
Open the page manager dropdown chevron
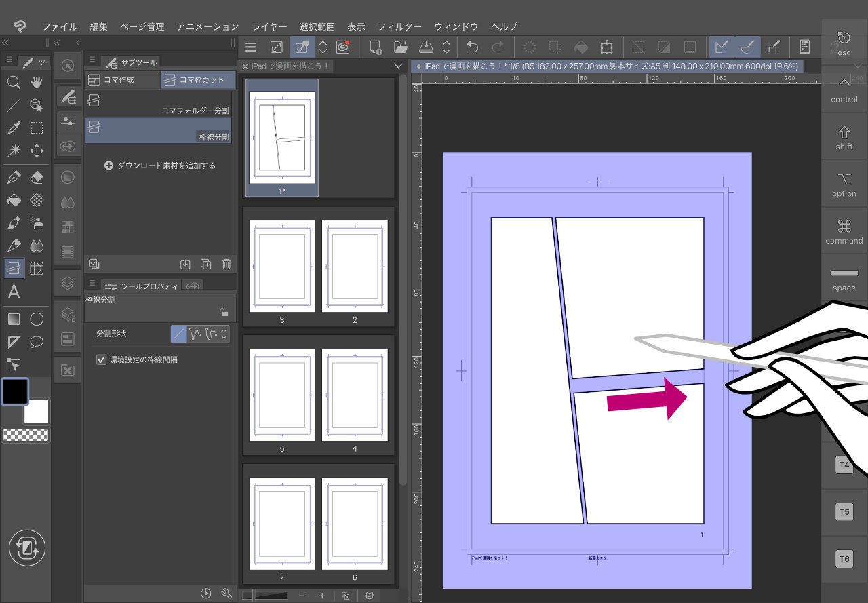pos(398,66)
